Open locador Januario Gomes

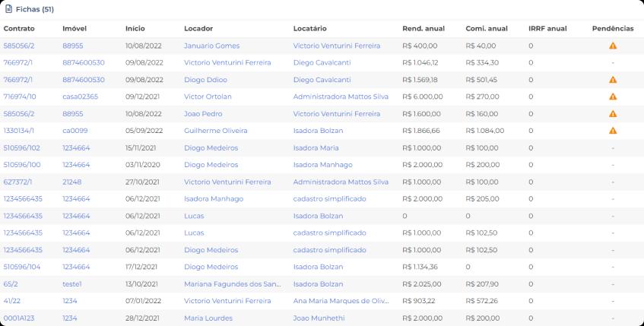(211, 46)
